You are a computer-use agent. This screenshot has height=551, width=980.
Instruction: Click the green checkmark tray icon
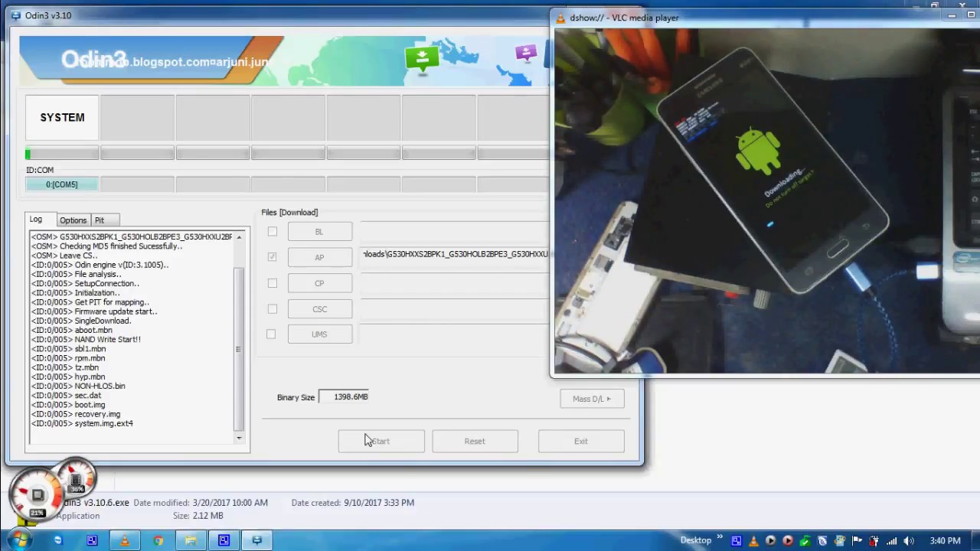coord(805,540)
